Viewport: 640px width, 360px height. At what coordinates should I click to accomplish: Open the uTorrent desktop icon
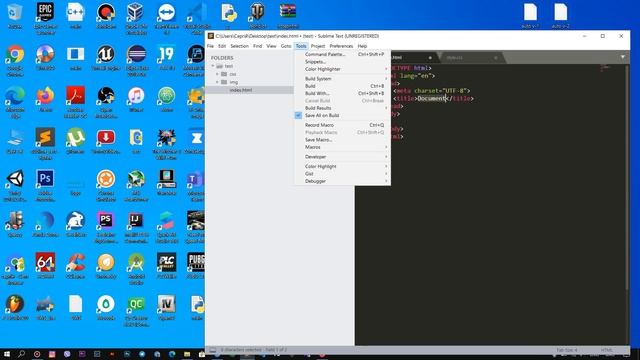[x=76, y=141]
